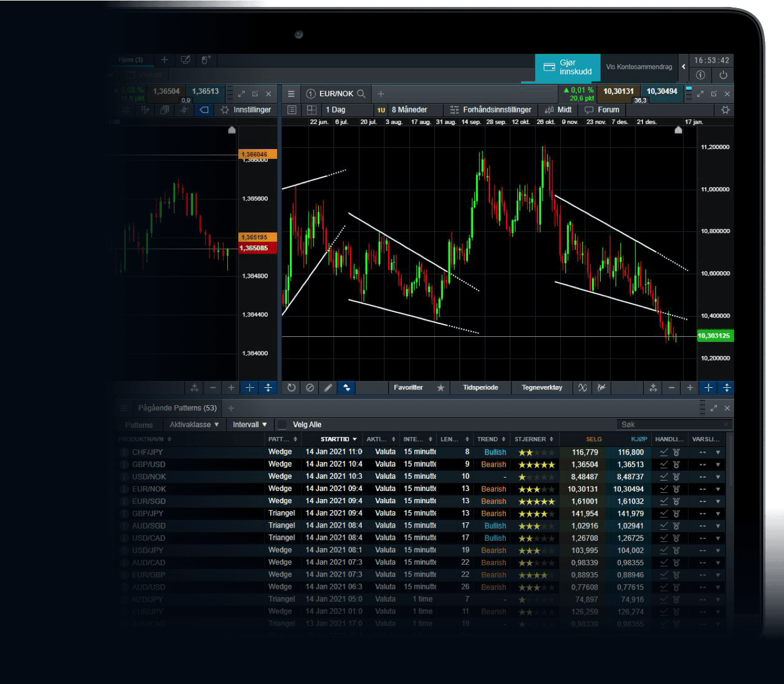Open the Tegneverktøy drawing tools menu
The width and height of the screenshot is (784, 684).
542,388
